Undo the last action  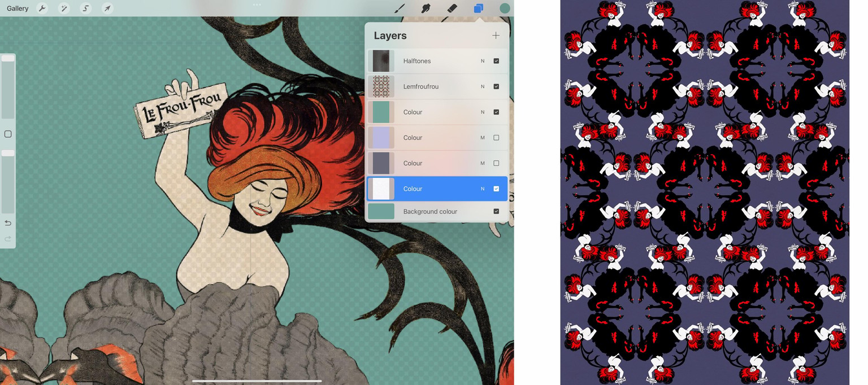[x=8, y=223]
